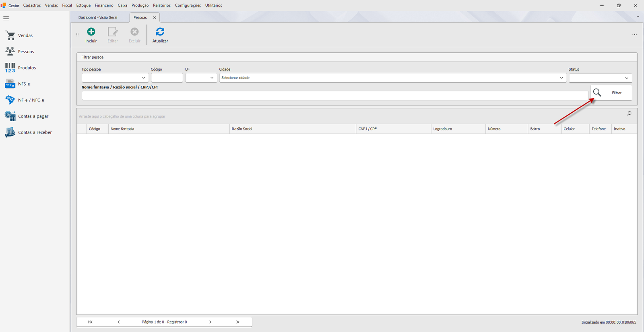Go to the previous page
The height and width of the screenshot is (332, 644).
119,322
